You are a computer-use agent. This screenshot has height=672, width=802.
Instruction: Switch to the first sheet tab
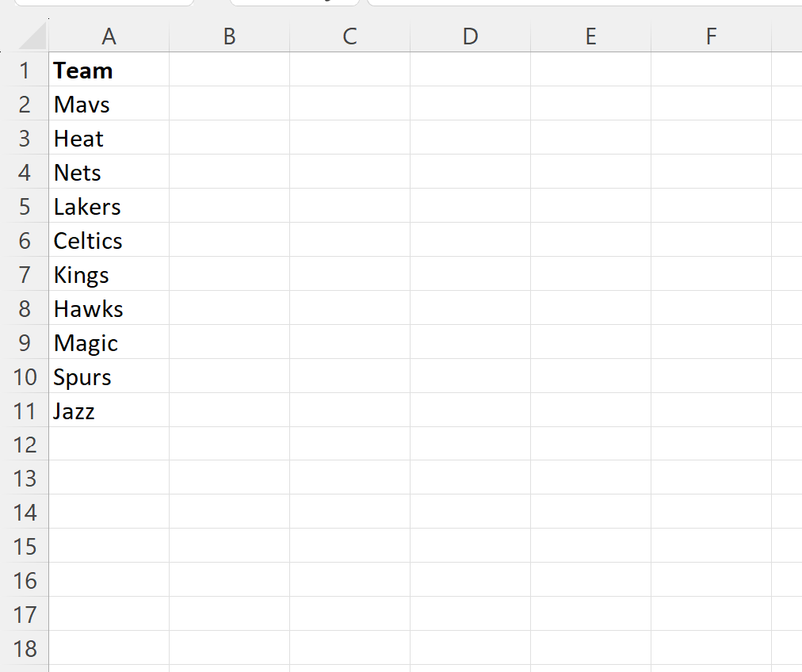[x=103, y=4]
